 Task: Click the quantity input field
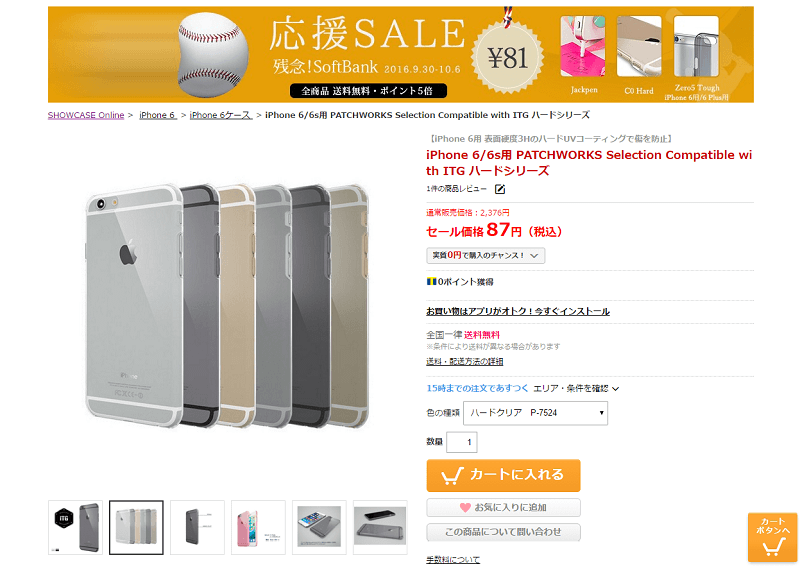click(x=462, y=442)
